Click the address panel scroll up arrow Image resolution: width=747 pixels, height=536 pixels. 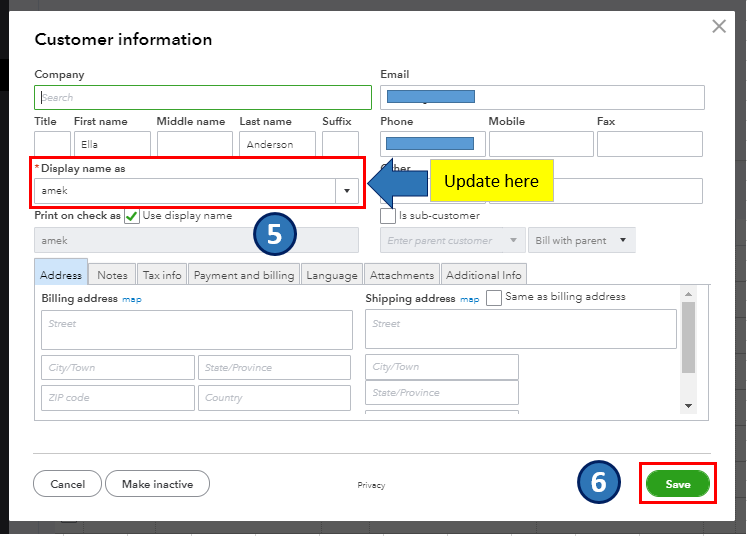(x=688, y=294)
